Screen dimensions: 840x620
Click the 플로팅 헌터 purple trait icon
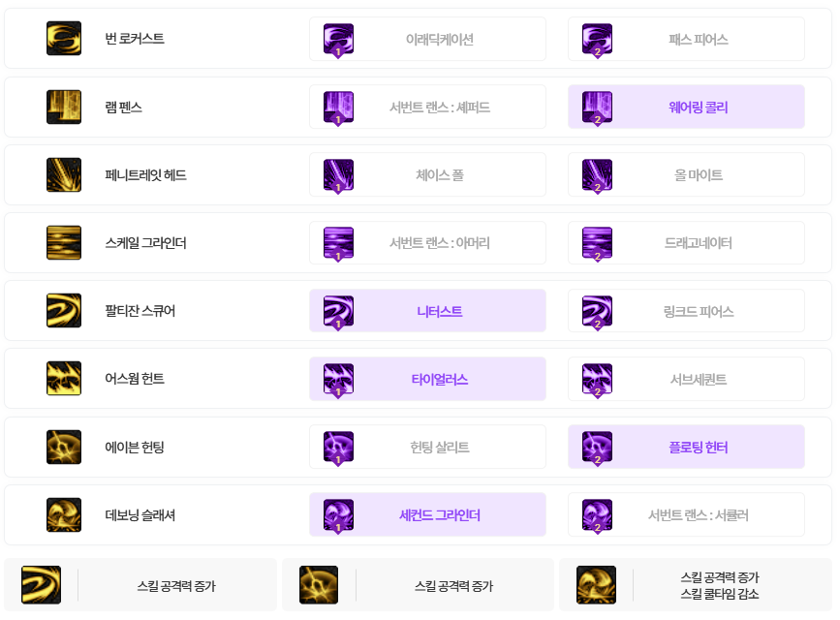tap(597, 447)
